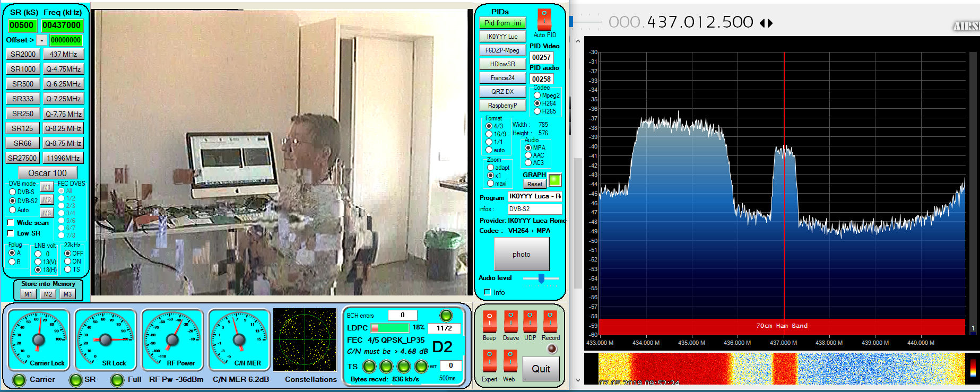
Task: Enable the Info checkbox
Action: [x=487, y=292]
